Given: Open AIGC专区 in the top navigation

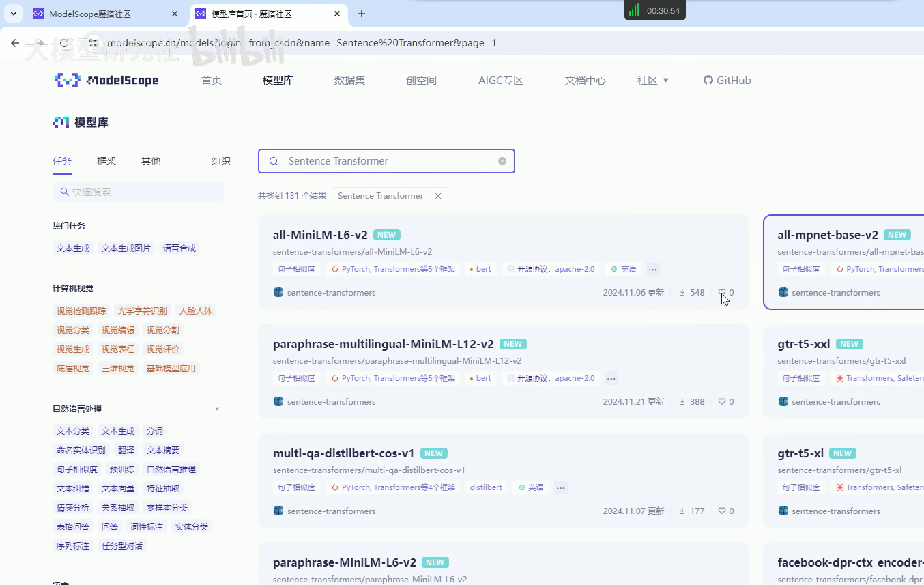Looking at the screenshot, I should click(x=501, y=80).
